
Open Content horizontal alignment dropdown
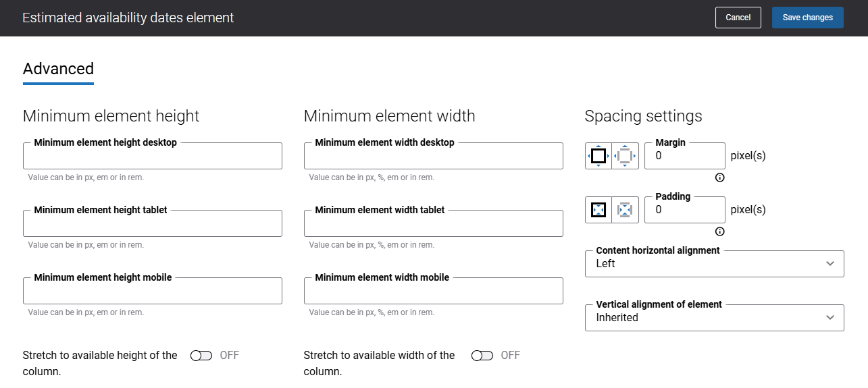[x=714, y=264]
